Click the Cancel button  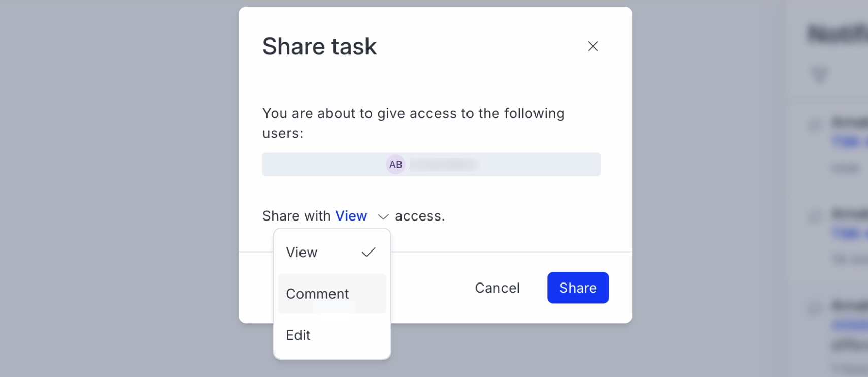click(x=497, y=288)
